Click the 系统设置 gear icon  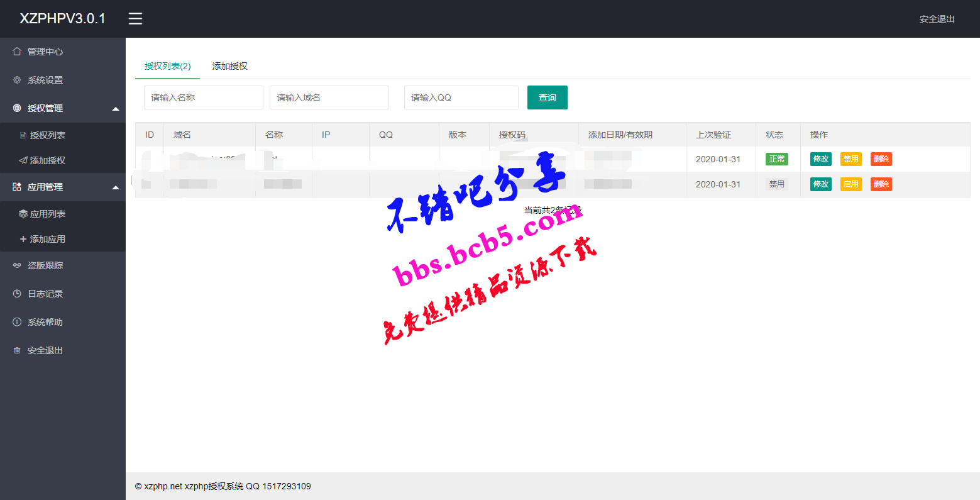tap(17, 80)
